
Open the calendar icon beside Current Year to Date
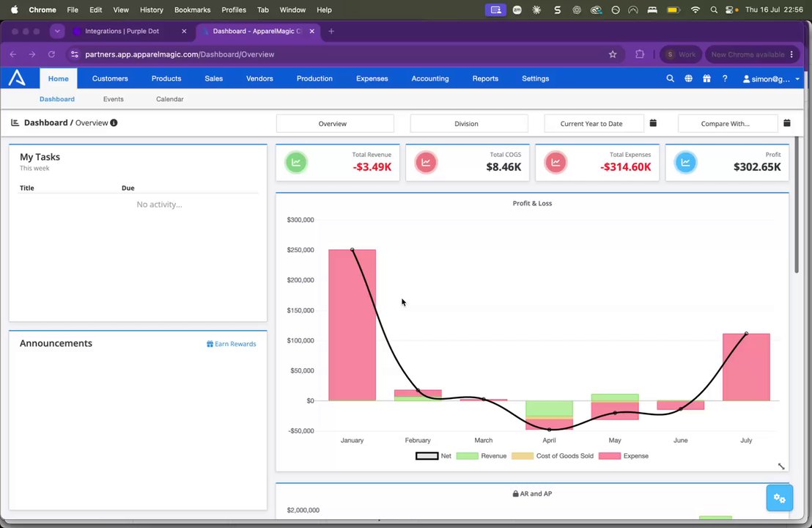[x=653, y=123]
